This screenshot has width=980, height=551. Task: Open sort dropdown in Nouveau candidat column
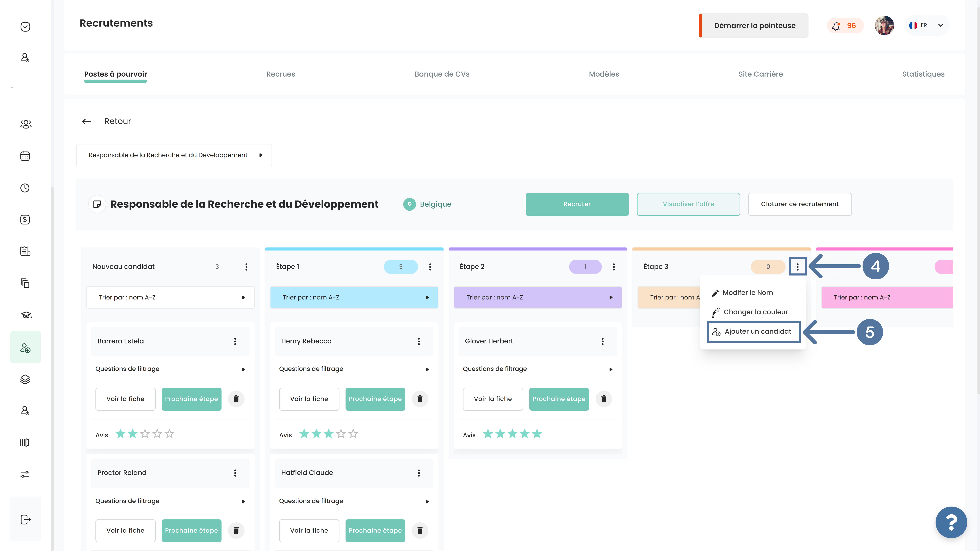coord(170,297)
